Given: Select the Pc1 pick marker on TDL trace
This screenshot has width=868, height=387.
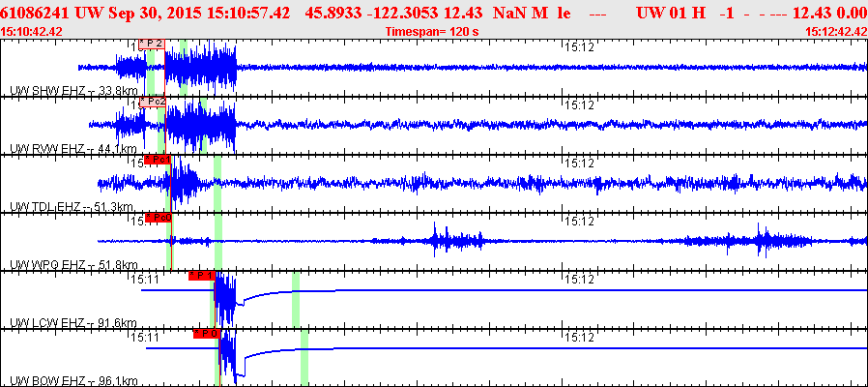Looking at the screenshot, I should tap(157, 160).
